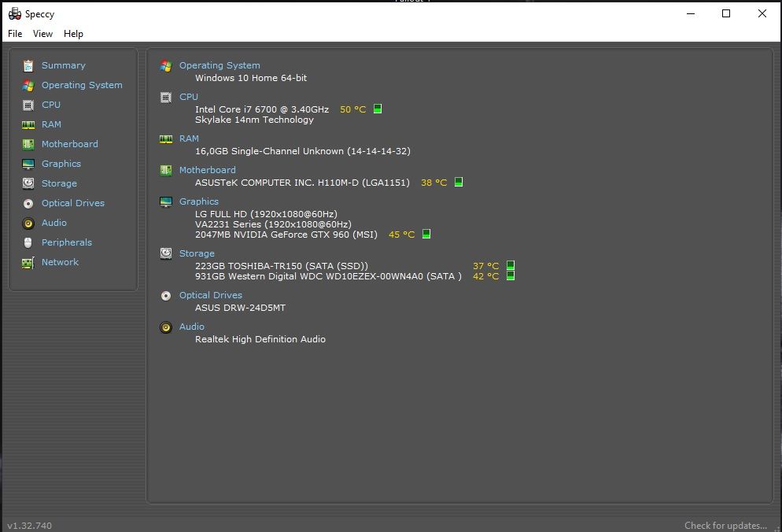This screenshot has height=532, width=782.
Task: Switch to Graphics section in sidebar
Action: [61, 164]
